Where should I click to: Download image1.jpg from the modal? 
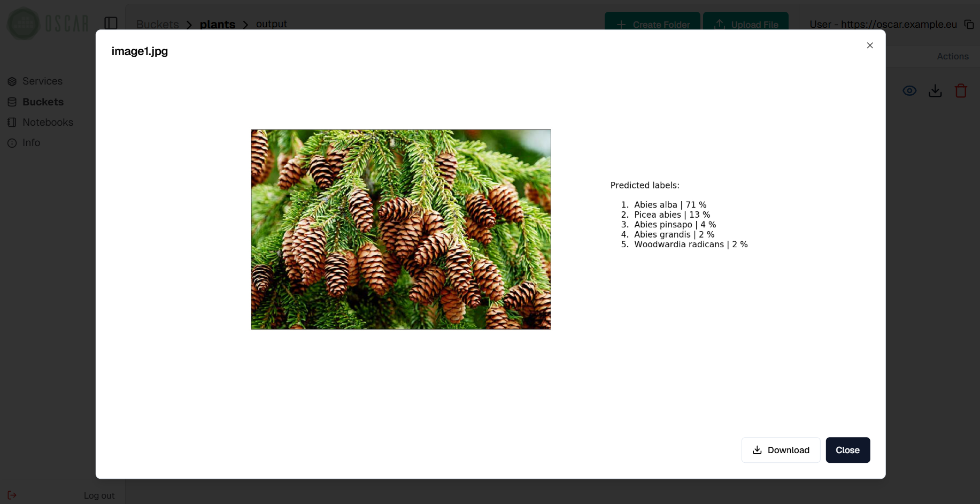pos(780,450)
